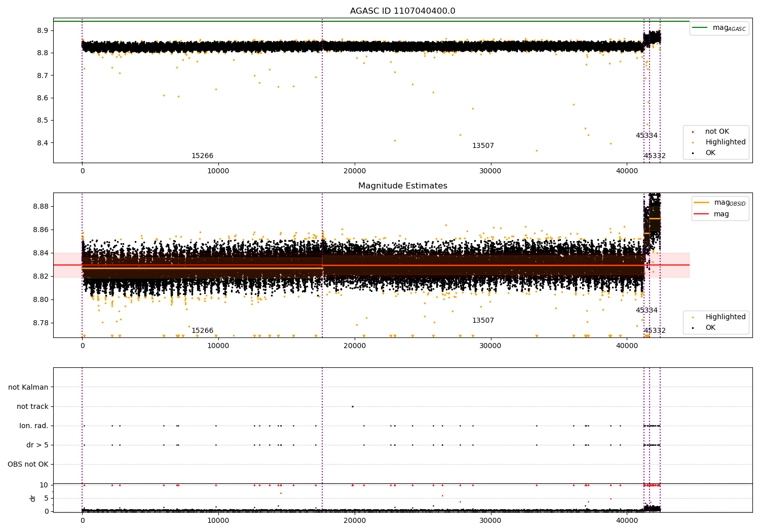Click the '8.4' y-axis tick label
Screen dimensions: 760x532
(43, 143)
